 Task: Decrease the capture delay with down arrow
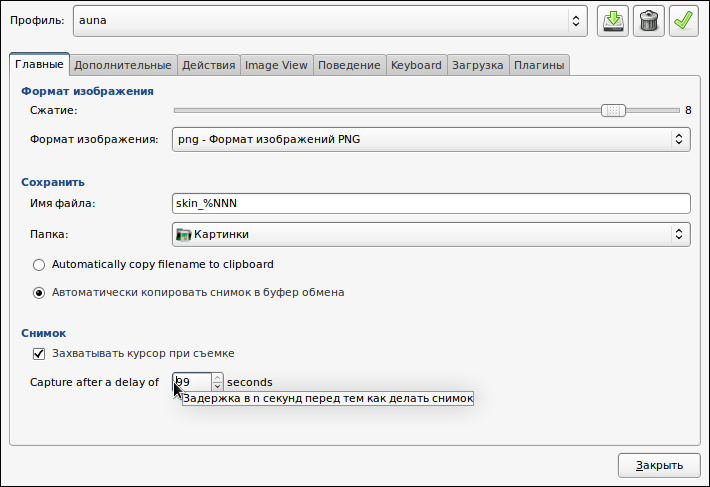click(217, 387)
